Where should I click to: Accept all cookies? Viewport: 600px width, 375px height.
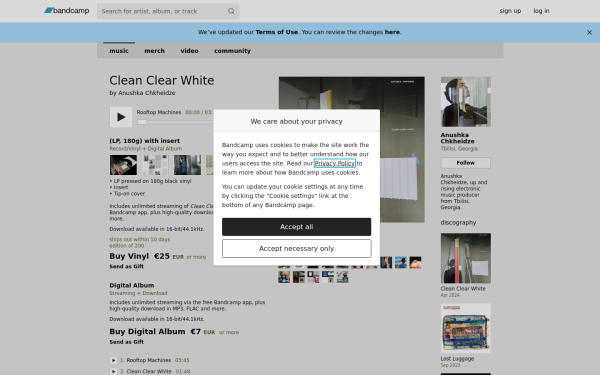click(297, 227)
